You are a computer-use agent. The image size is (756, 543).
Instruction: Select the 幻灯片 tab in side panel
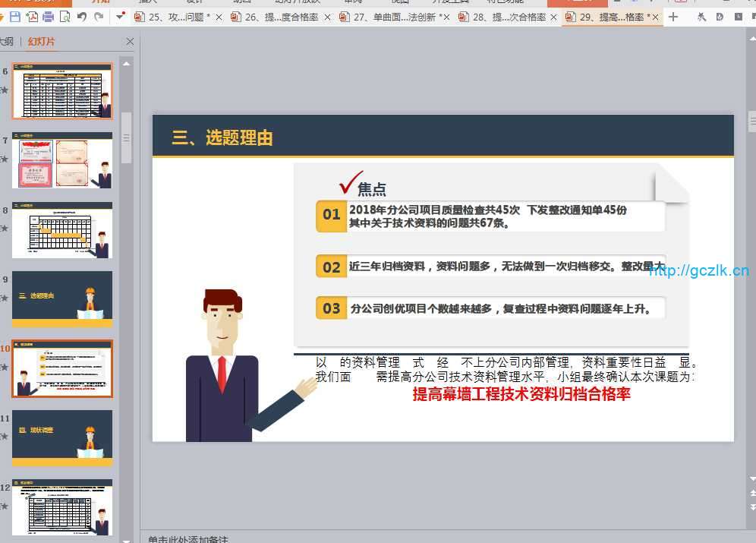tap(42, 42)
